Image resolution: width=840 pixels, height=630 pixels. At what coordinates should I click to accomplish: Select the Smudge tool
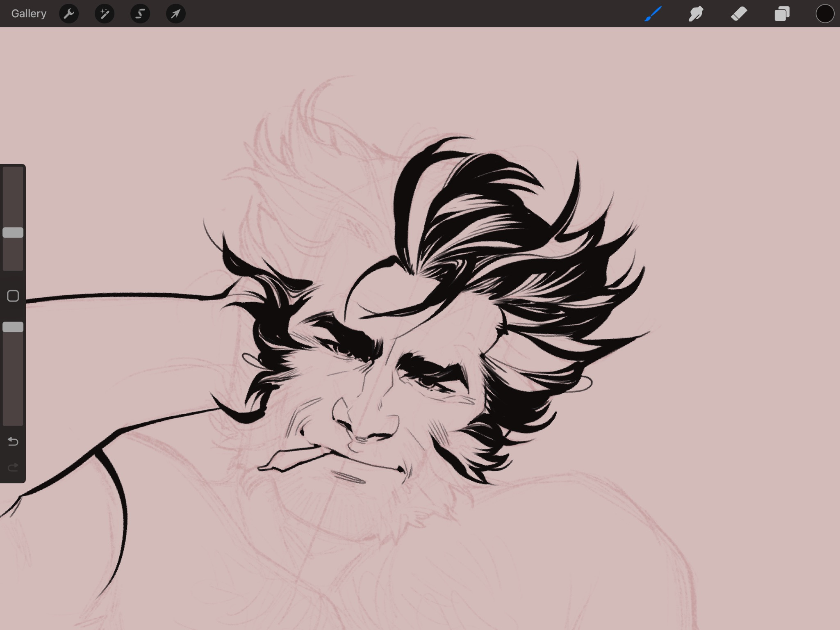point(696,14)
